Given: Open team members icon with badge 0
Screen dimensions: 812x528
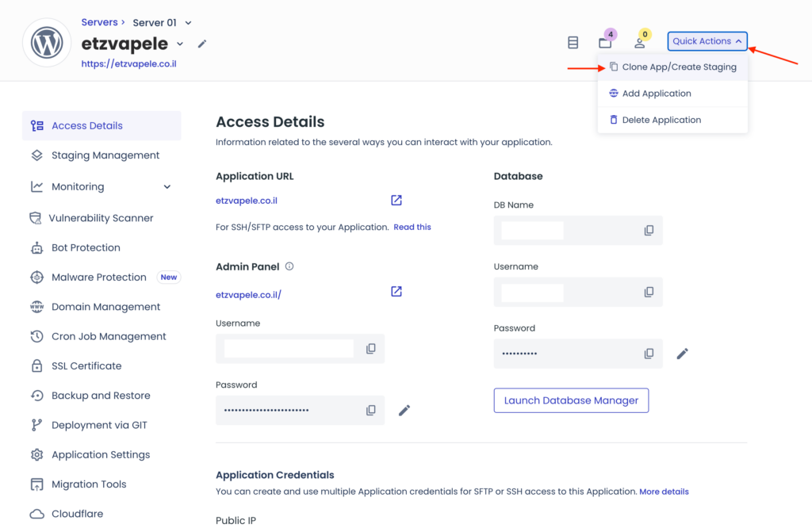Looking at the screenshot, I should coord(640,43).
